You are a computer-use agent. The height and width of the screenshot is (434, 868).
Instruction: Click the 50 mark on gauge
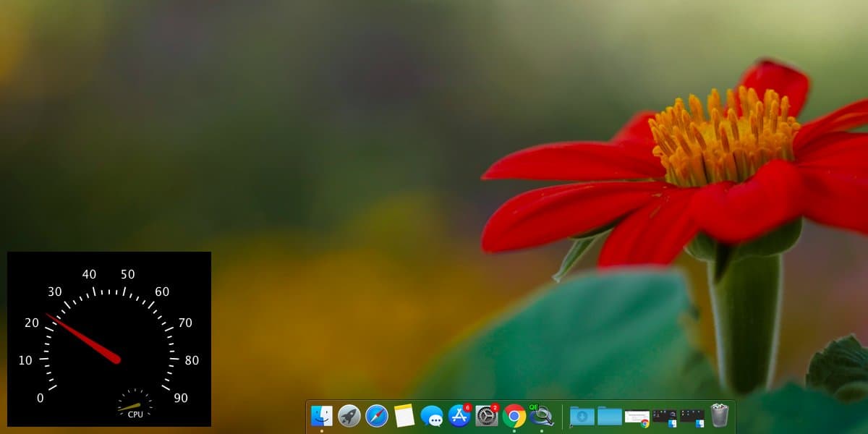coord(128,274)
